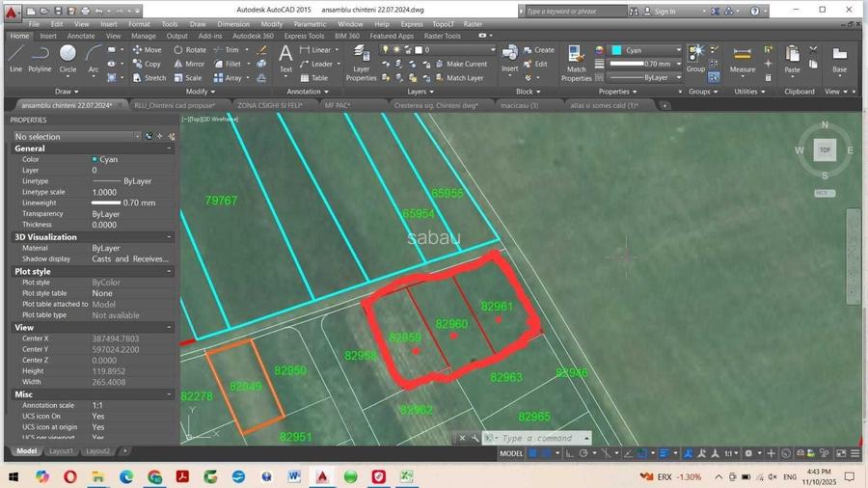This screenshot has width=868, height=488.
Task: Click the cyan color swatch in Properties
Action: 95,159
